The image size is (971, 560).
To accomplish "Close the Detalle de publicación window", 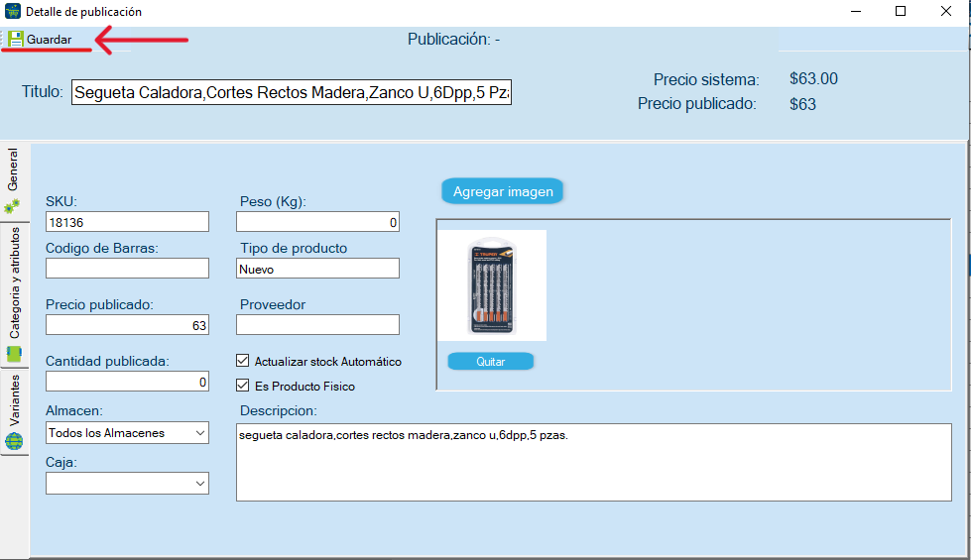I will 945,11.
